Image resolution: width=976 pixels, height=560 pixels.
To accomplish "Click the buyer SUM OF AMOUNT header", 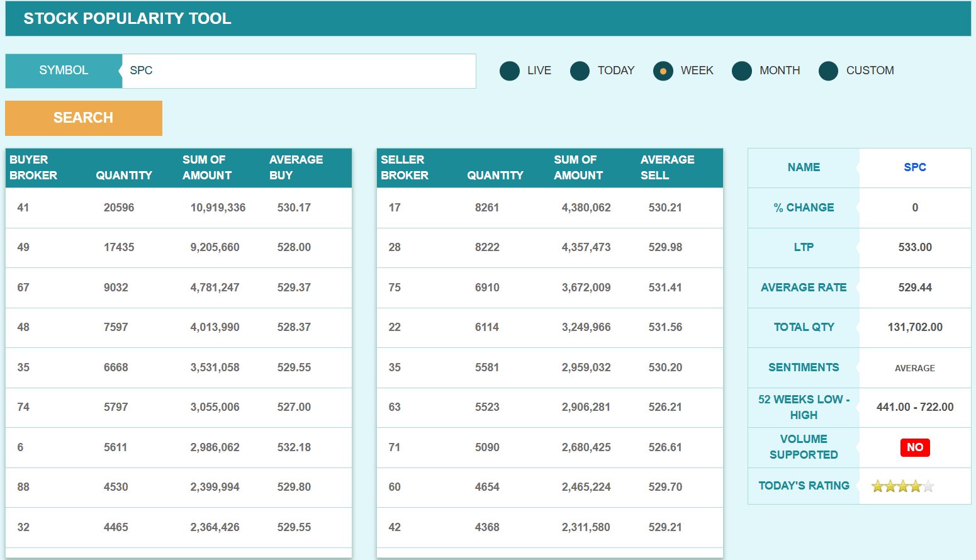I will point(207,167).
